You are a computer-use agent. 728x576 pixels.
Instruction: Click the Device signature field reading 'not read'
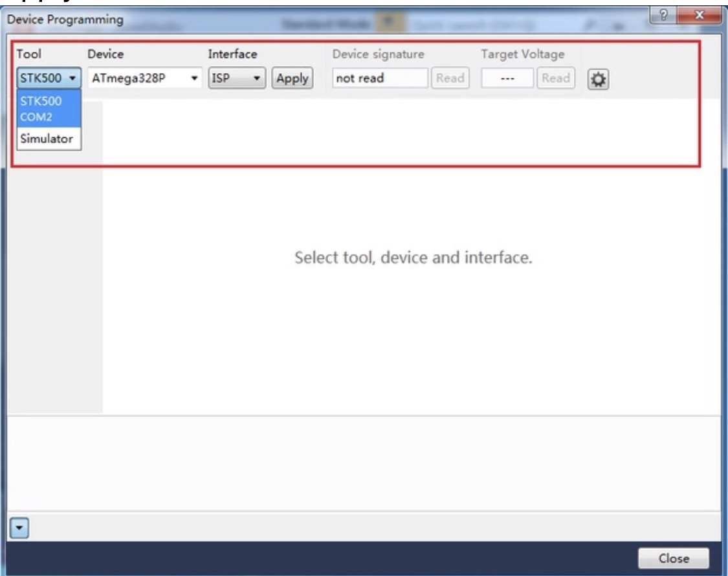(x=380, y=78)
